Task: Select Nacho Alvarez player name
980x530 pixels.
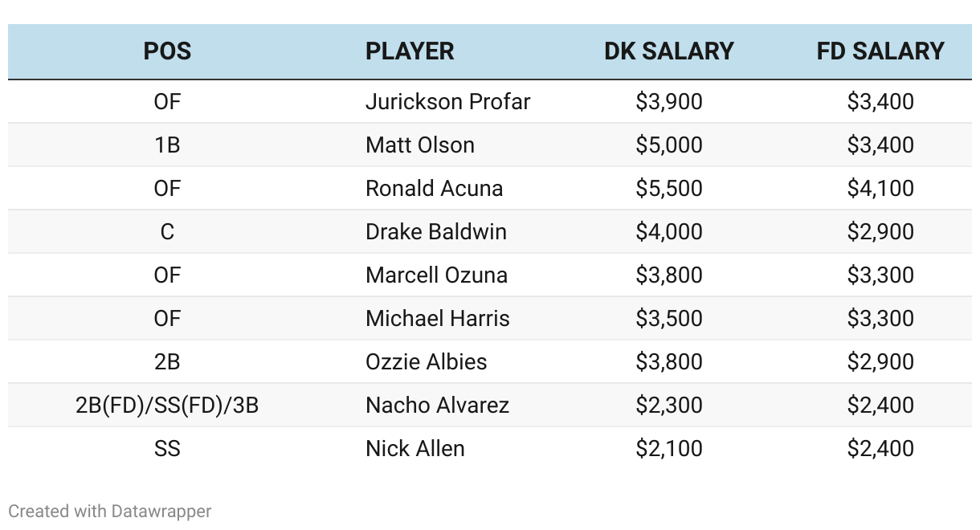Action: [437, 406]
